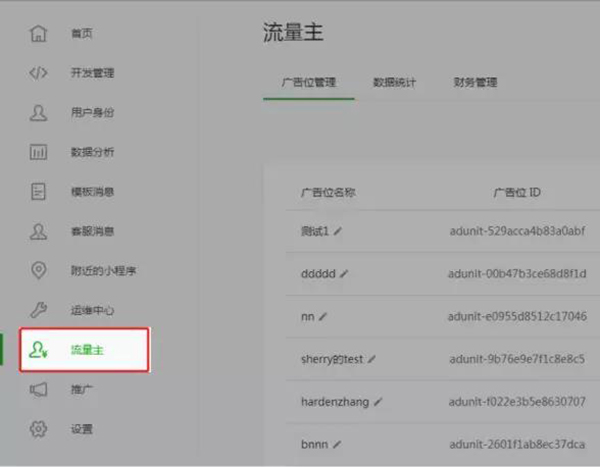
Task: Click the gear icon for 设置
Action: [x=39, y=429]
